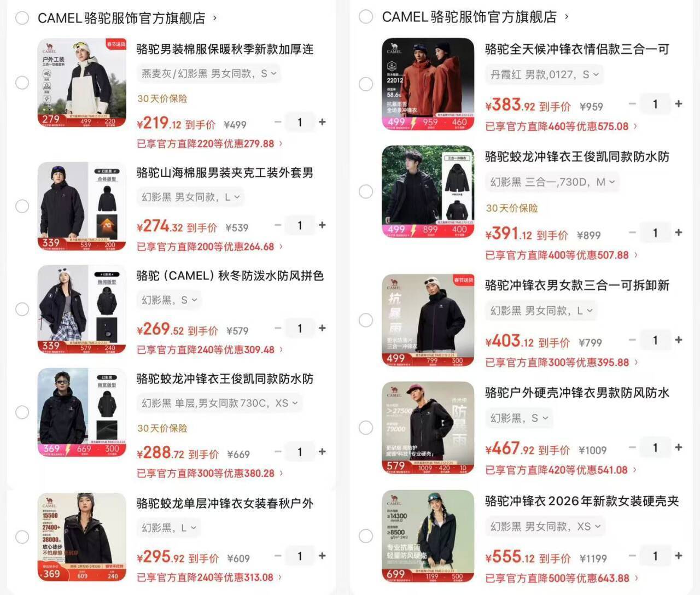Select all items in left CAMEL store
Image resolution: width=700 pixels, height=595 pixels.
pyautogui.click(x=22, y=18)
